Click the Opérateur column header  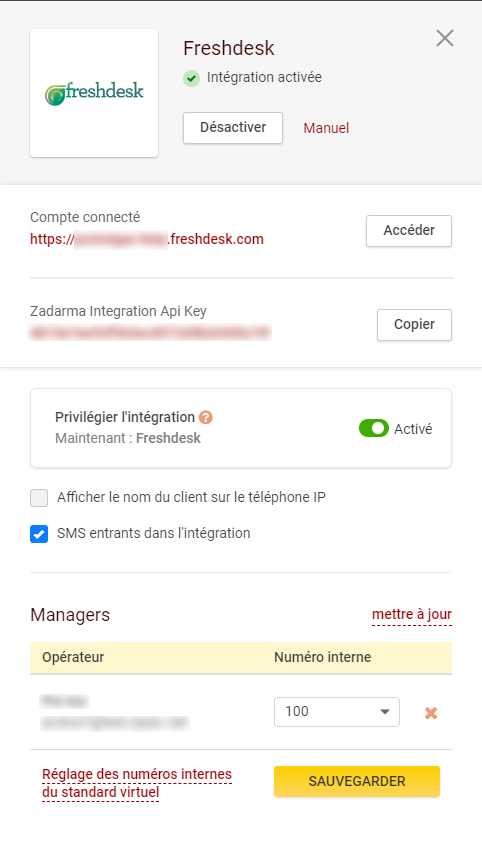73,657
